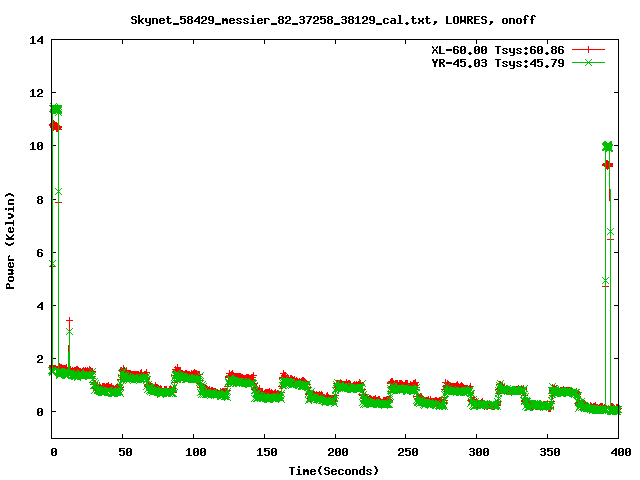Click the x-axis tick label 50
Screen dimensions: 640x480
[x=125, y=452]
